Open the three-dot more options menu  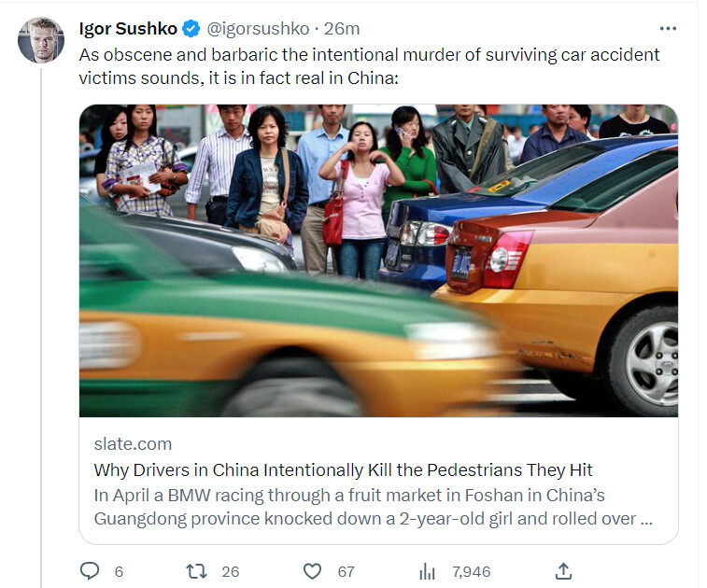(x=668, y=28)
